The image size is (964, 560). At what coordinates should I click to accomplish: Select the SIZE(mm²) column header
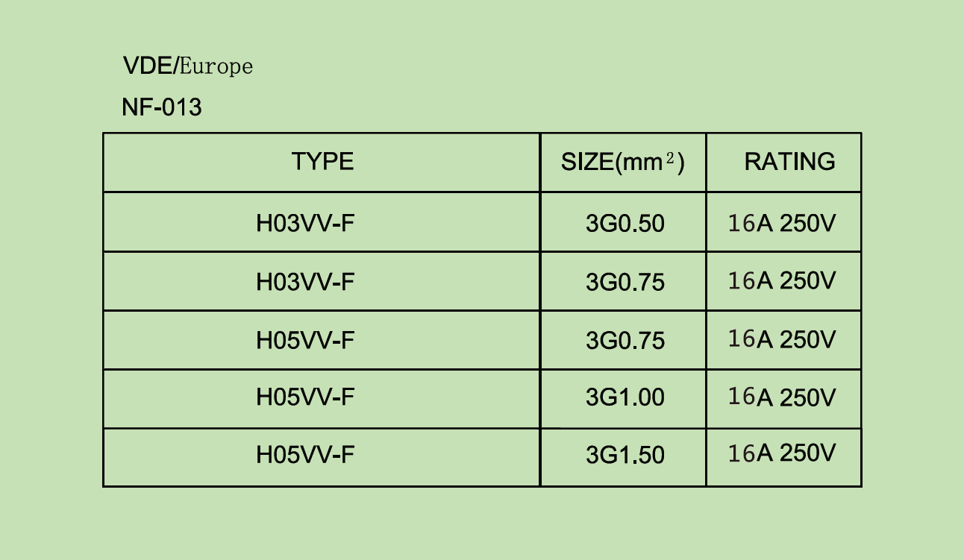tap(623, 162)
